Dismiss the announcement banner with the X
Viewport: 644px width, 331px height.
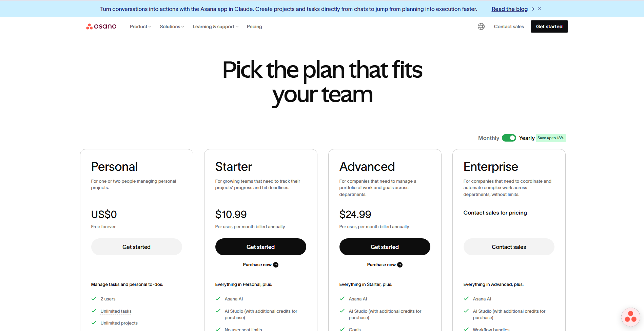tap(539, 8)
